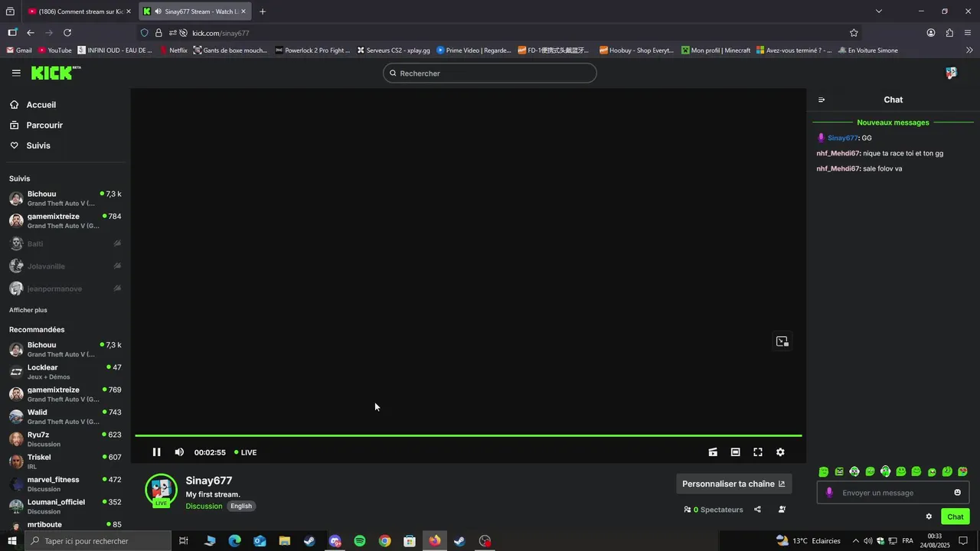The image size is (980, 551).
Task: Open Bichouu channel in Suivis list
Action: pyautogui.click(x=65, y=198)
